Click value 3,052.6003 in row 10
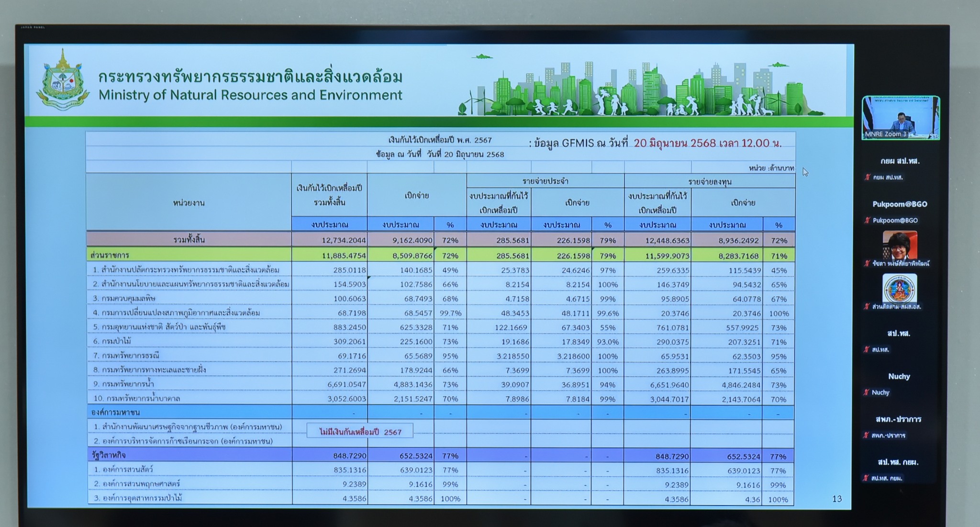 (346, 399)
